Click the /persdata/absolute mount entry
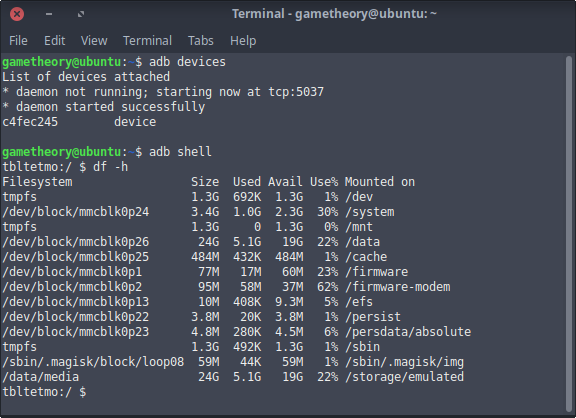This screenshot has height=418, width=576. coord(408,332)
